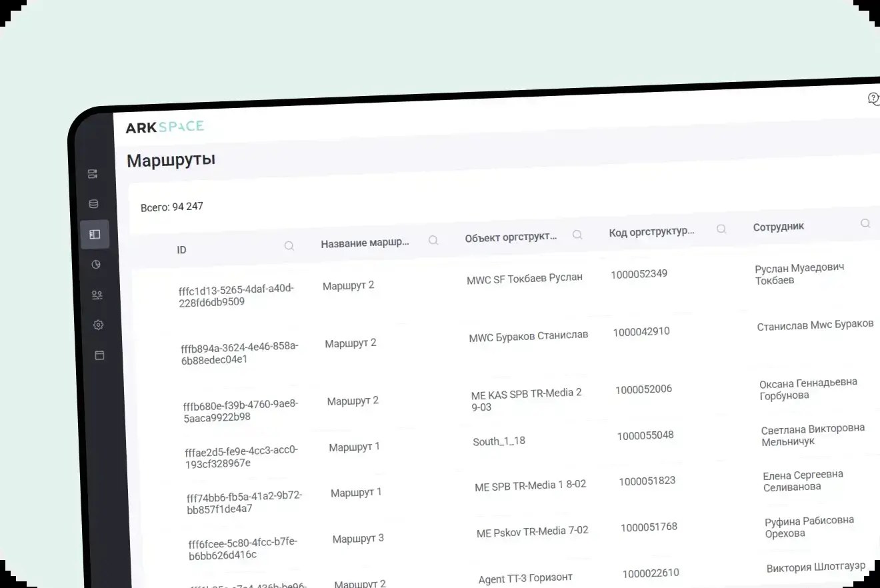Click the Agent TT-3 Горизонт cell
This screenshot has width=880, height=588.
[x=526, y=578]
